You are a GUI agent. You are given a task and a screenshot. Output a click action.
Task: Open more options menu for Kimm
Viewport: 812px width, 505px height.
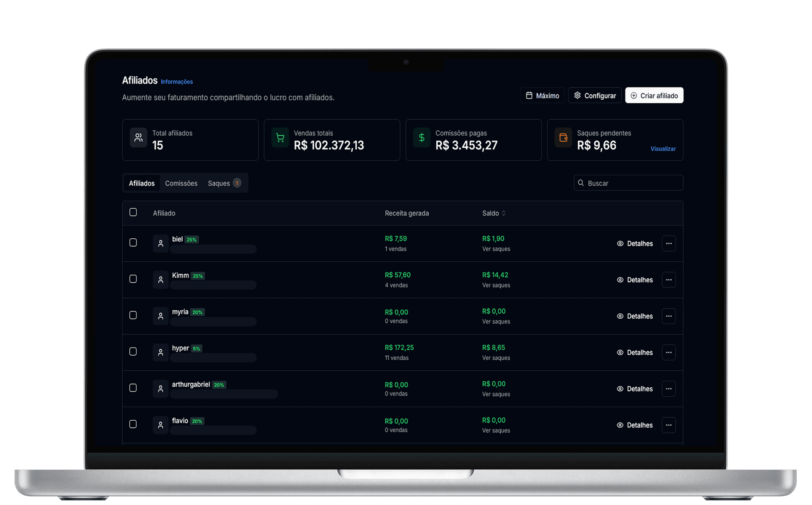click(669, 280)
